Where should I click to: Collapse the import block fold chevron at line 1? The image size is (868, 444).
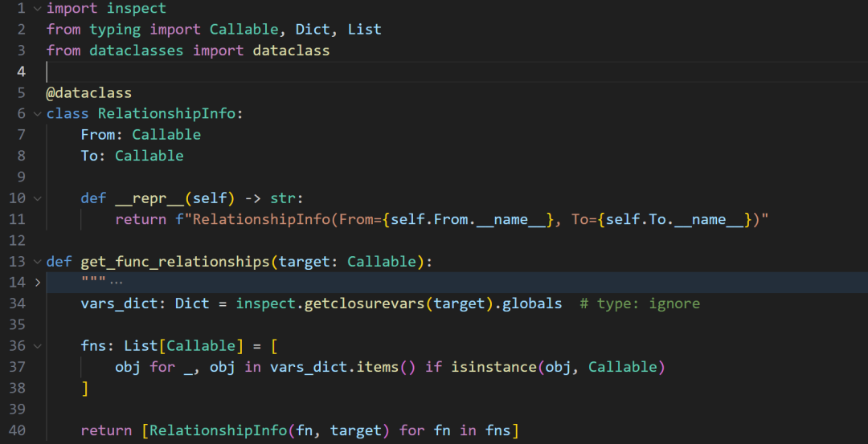37,8
